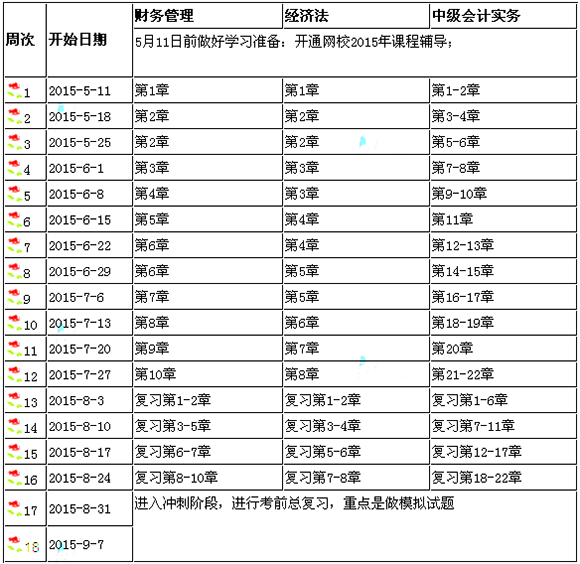Select the flower icon in week 8 row
The height and width of the screenshot is (564, 580).
point(14,271)
